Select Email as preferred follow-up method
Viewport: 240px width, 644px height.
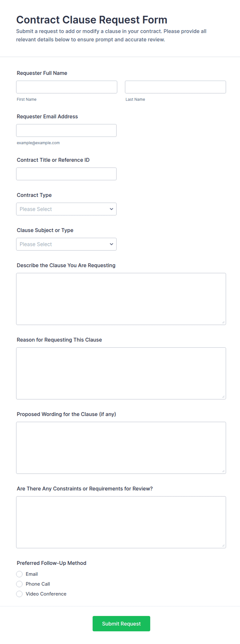19,574
